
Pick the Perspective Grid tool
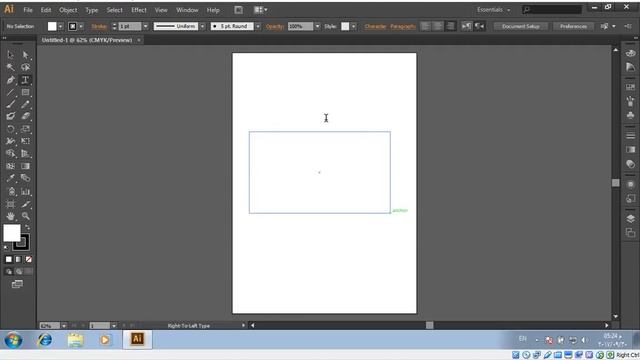25,154
